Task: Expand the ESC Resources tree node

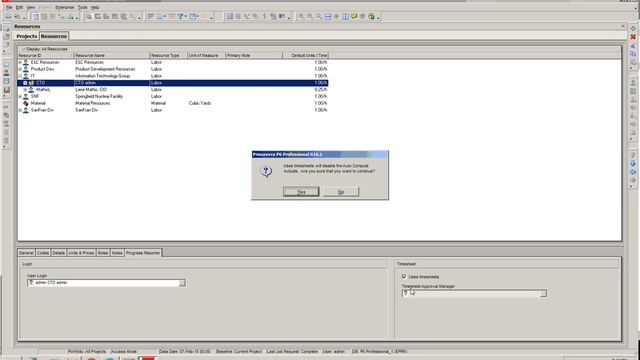Action: (x=20, y=62)
